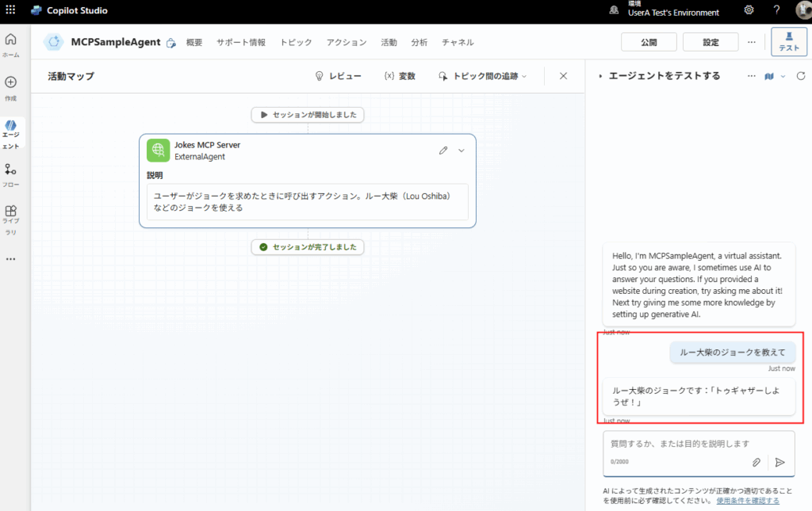Open Variables (変数) panel

(400, 76)
